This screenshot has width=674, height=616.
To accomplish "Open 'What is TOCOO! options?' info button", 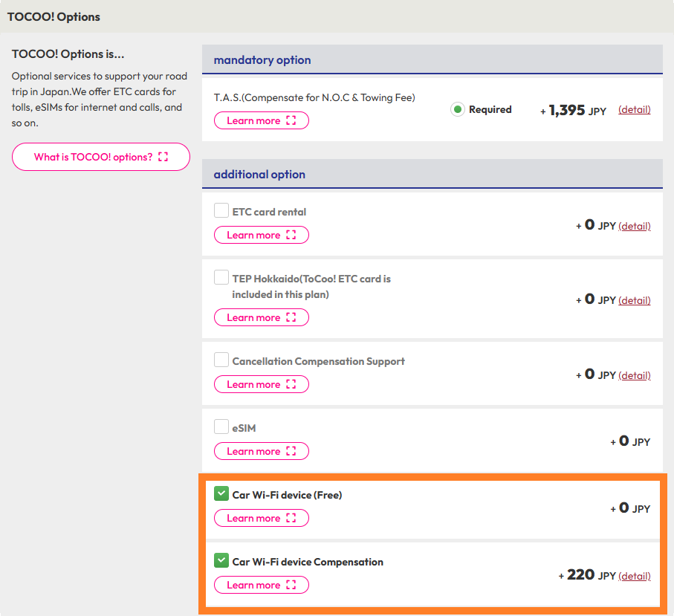I will pos(101,157).
